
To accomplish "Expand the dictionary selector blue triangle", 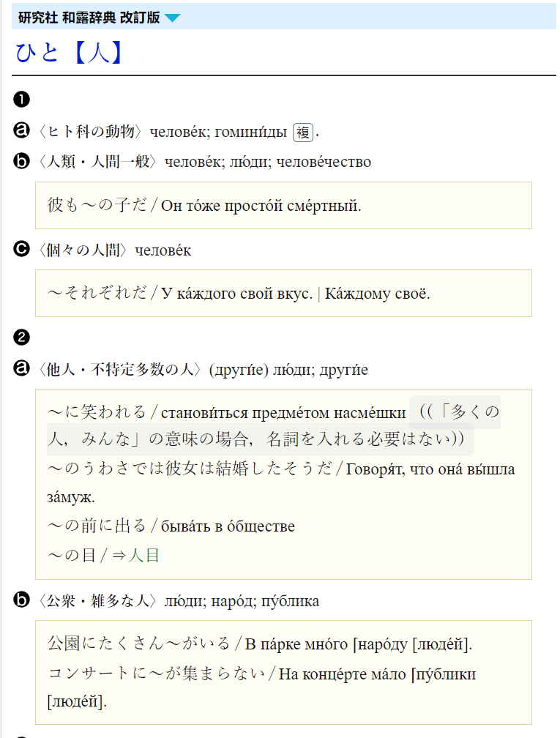I will (172, 18).
